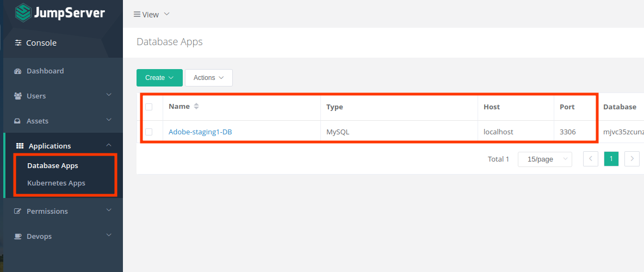Image resolution: width=644 pixels, height=272 pixels.
Task: Select Kubernetes Apps in sidebar
Action: click(56, 183)
